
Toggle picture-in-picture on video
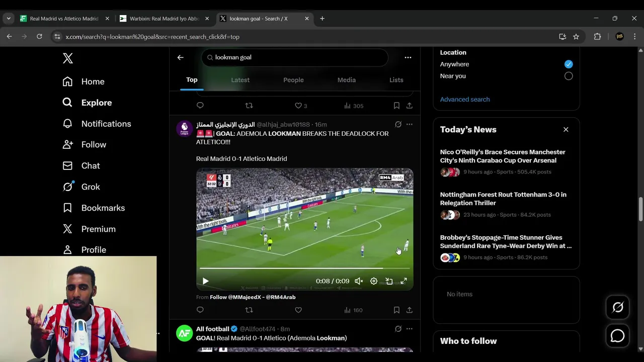[389, 281]
